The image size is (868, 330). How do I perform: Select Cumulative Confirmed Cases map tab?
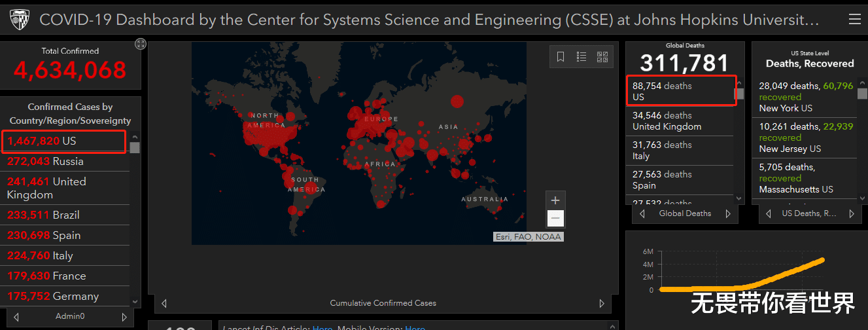click(x=383, y=303)
